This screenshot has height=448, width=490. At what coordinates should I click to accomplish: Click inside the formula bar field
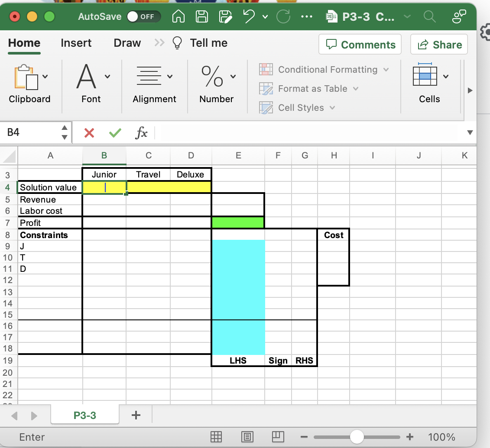click(309, 133)
